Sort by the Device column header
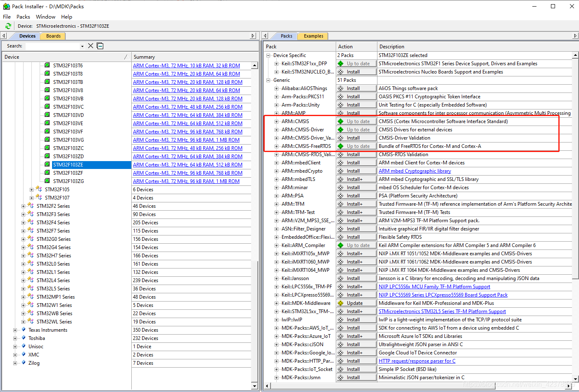Image resolution: width=579 pixels, height=392 pixels. click(66, 57)
